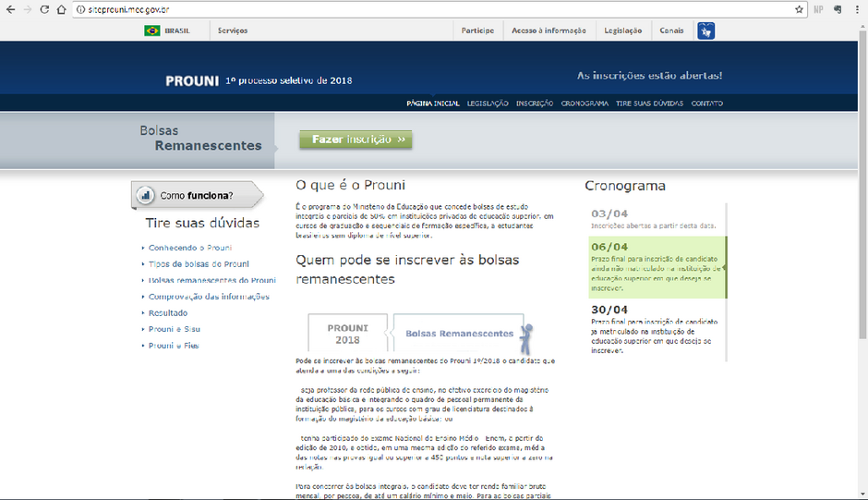The height and width of the screenshot is (500, 868).
Task: Select the Página Inicial navigation item
Action: [433, 104]
